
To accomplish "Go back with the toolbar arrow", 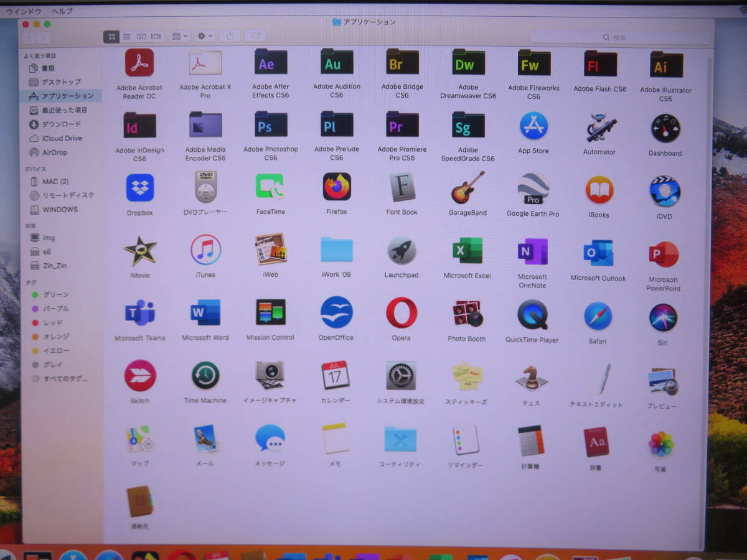I will (29, 37).
